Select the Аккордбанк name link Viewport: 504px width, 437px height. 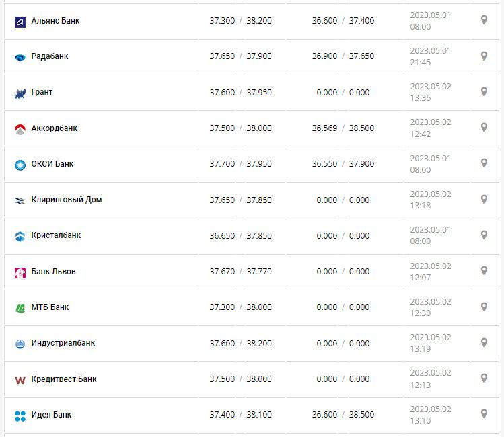[x=55, y=128]
